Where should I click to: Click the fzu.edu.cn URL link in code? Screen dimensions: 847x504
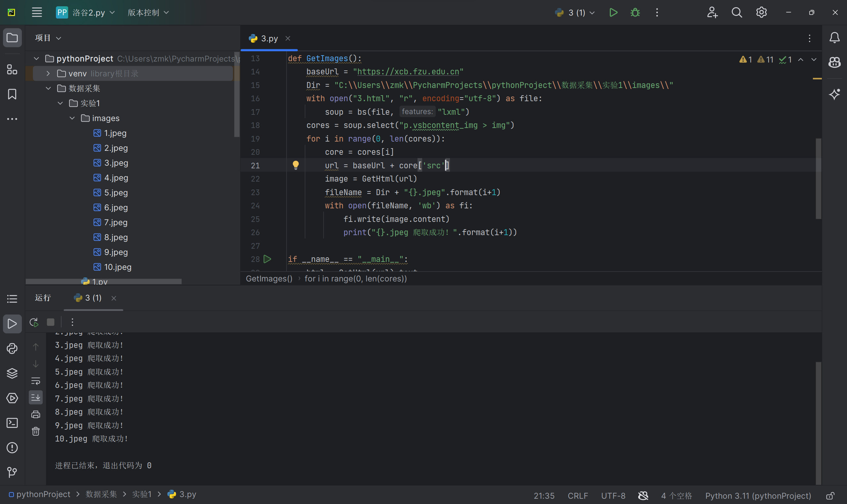pyautogui.click(x=408, y=72)
